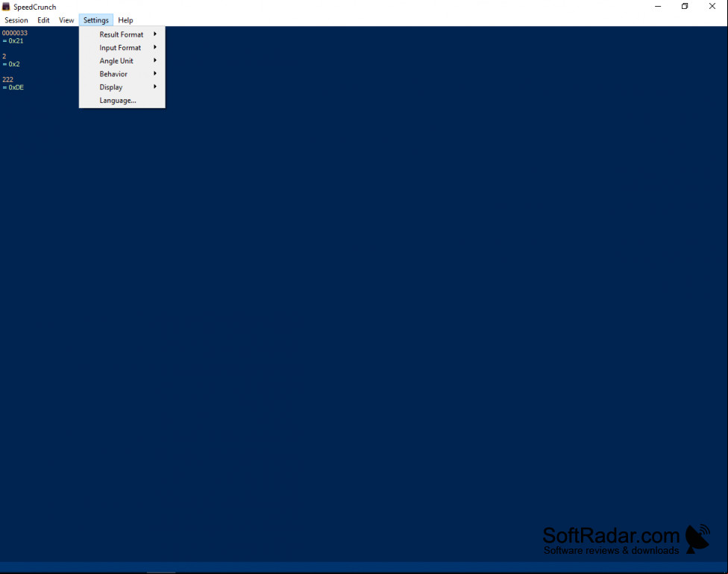This screenshot has width=728, height=574.
Task: Focus the expression input field at the bottom
Action: [x=363, y=567]
